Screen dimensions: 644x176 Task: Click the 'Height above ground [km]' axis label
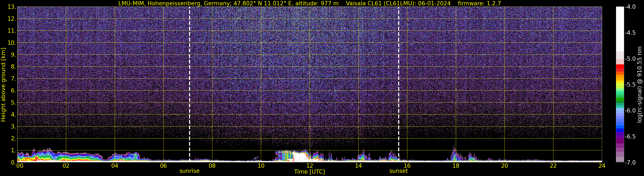tap(3, 85)
